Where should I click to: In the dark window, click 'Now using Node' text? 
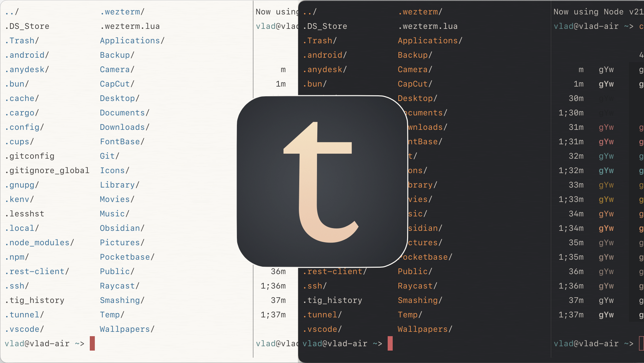point(589,12)
